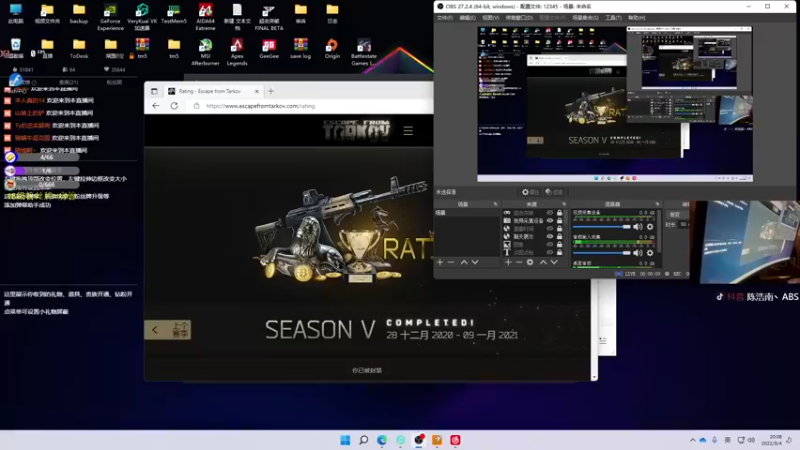Open the scene transition type dropdown in OBS
800x450 pixels.
point(678,215)
